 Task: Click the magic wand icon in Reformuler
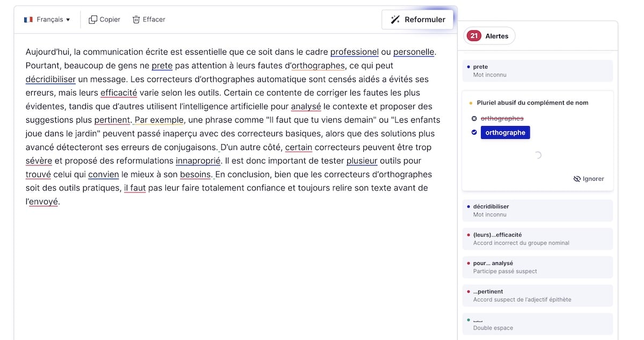395,20
